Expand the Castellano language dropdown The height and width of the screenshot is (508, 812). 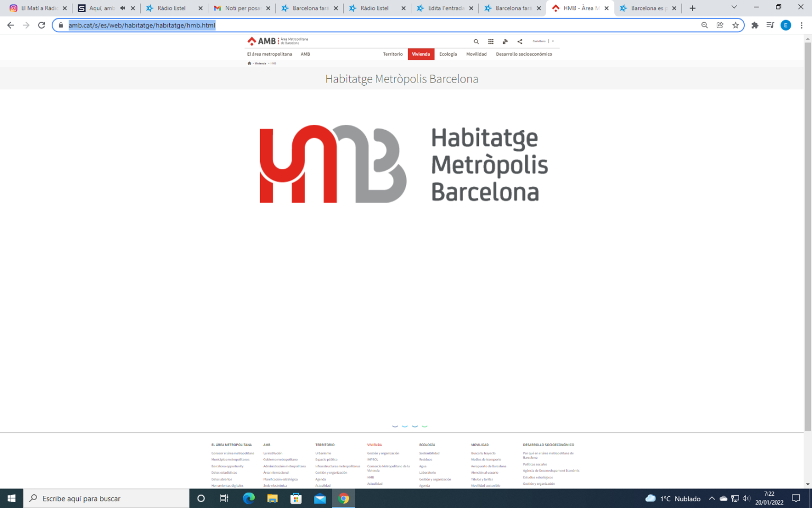[x=543, y=41]
